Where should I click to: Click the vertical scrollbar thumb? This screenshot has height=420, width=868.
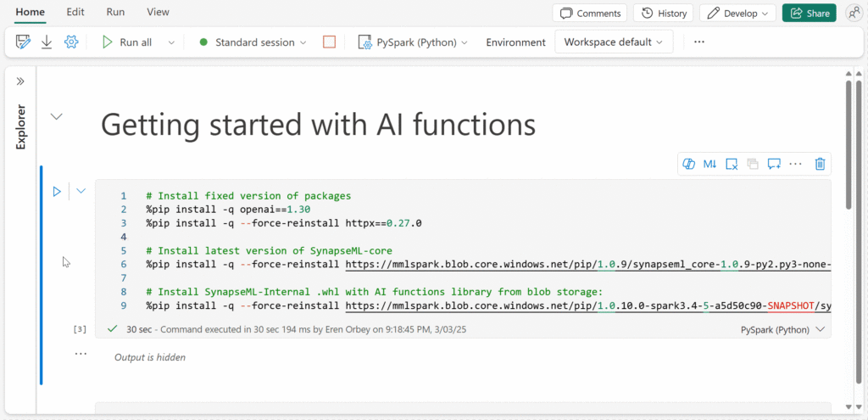[849, 144]
